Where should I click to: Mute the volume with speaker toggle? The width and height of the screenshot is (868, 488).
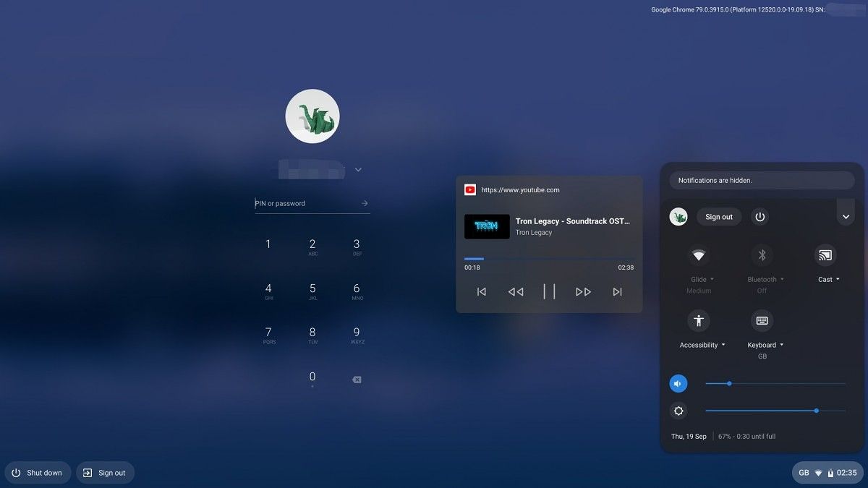click(x=678, y=383)
